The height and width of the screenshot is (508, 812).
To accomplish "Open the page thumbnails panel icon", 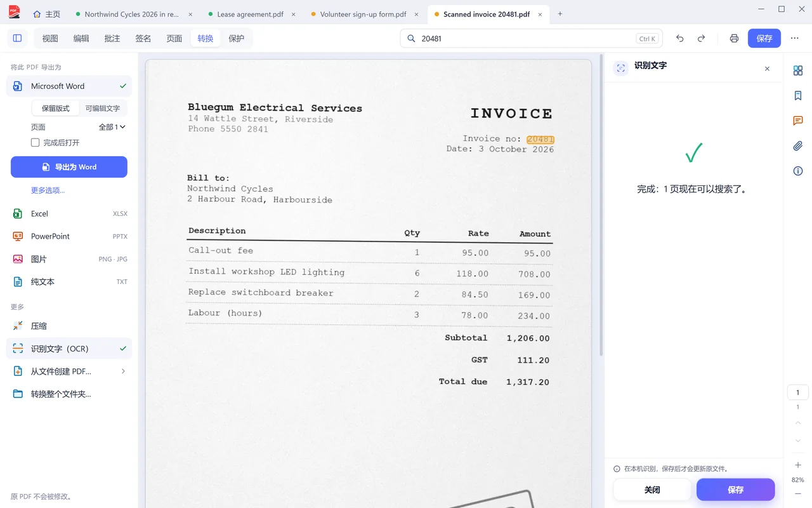I will click(798, 70).
